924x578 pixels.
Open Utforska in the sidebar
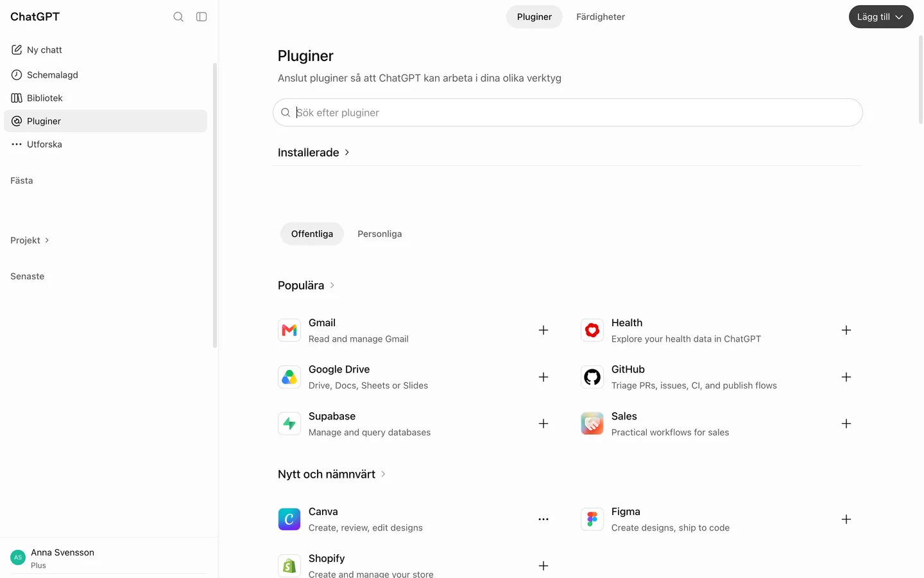coord(105,144)
